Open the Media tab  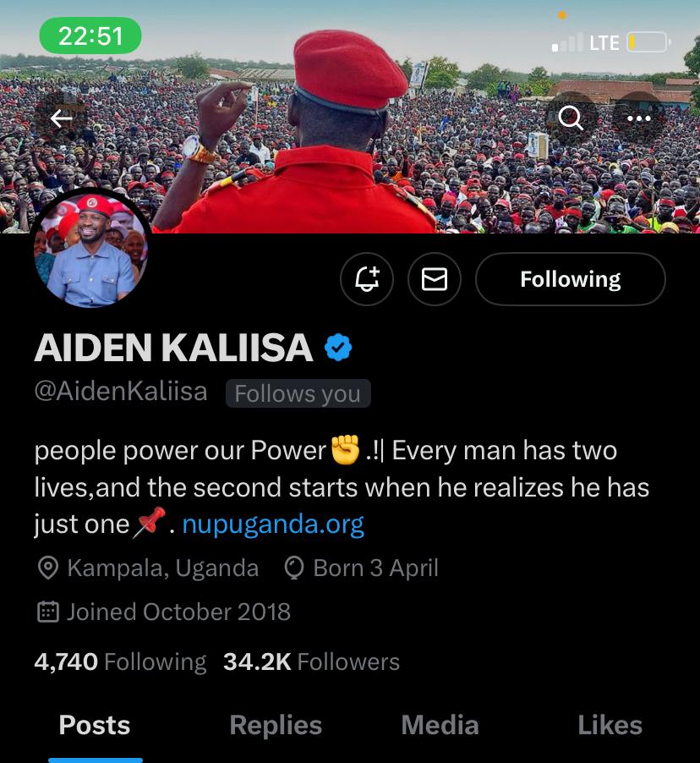point(440,725)
